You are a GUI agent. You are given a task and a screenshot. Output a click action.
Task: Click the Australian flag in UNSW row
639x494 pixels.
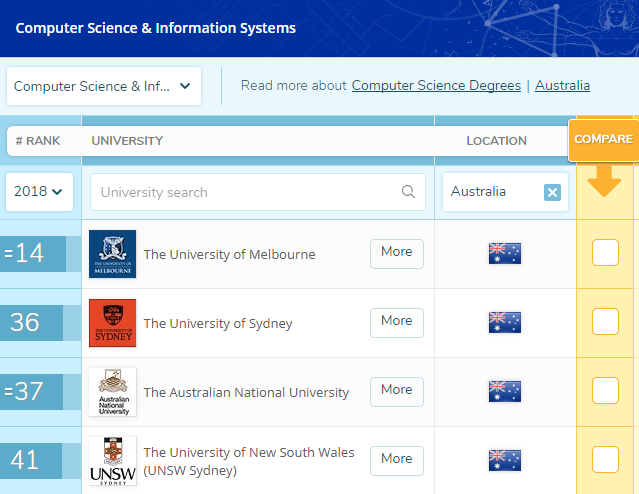[x=505, y=460]
